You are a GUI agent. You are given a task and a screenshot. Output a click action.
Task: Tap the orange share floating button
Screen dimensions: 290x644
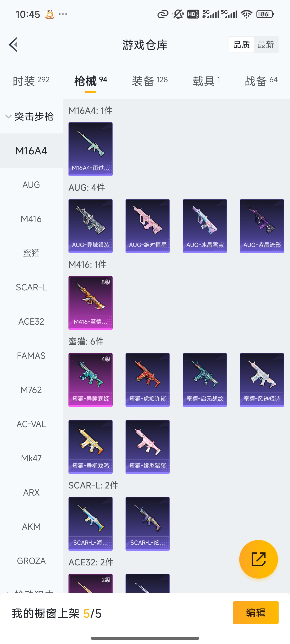click(x=258, y=559)
